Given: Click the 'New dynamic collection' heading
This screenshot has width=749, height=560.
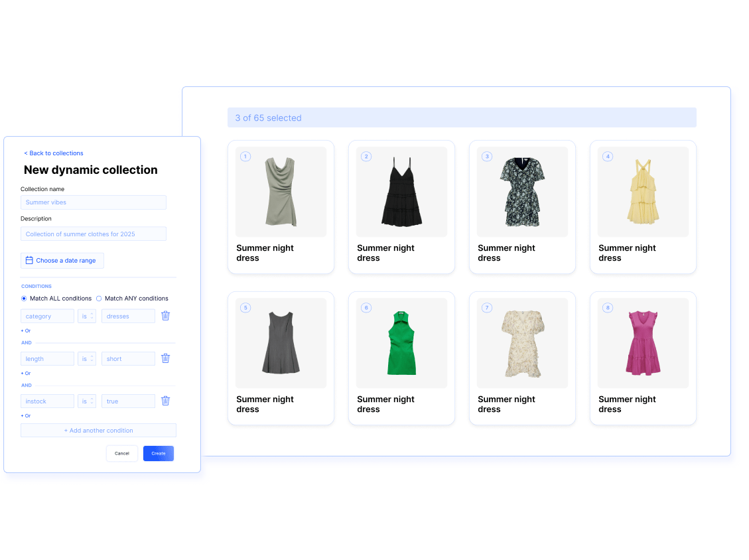Looking at the screenshot, I should click(x=91, y=170).
